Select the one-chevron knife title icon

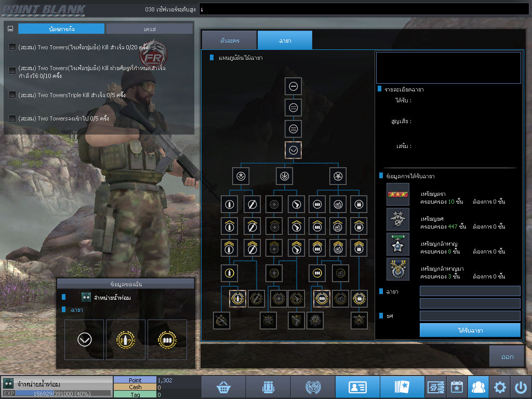[x=252, y=226]
